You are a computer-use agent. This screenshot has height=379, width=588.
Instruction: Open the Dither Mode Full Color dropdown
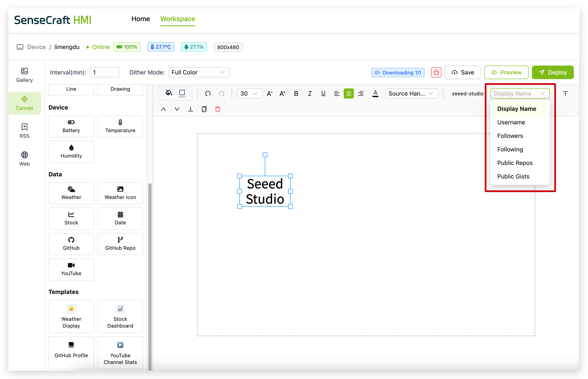198,72
